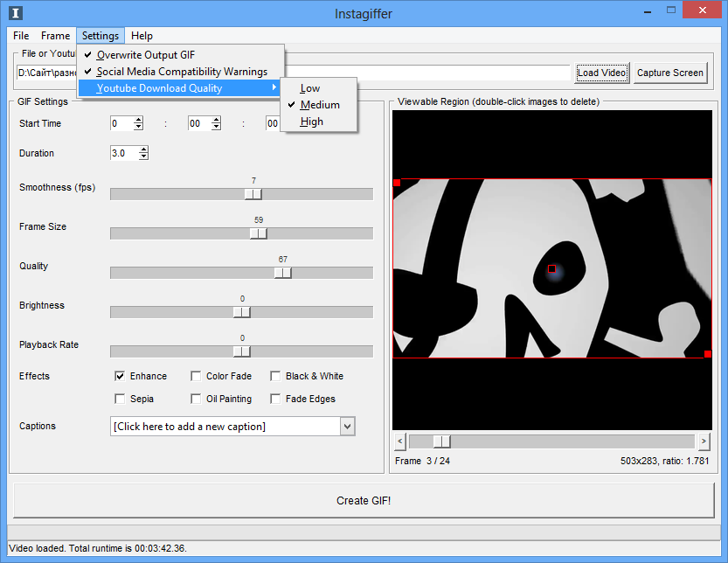
Task: Increase the Duration value
Action: (144, 149)
